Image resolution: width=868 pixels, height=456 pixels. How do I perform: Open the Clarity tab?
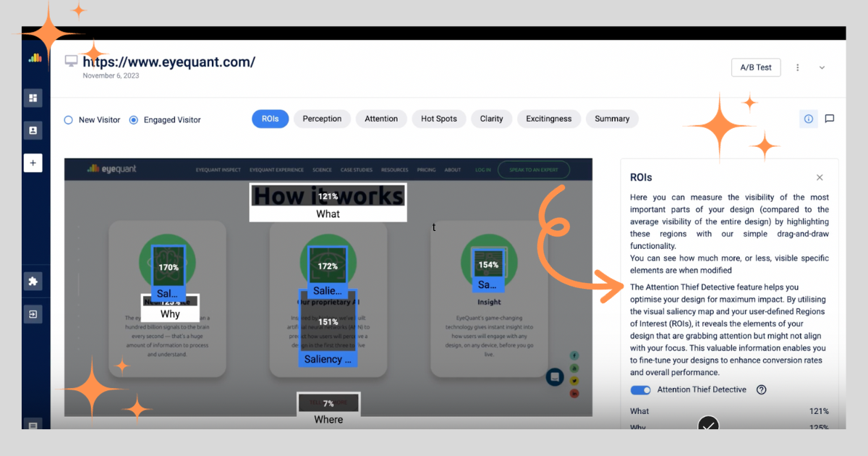coord(491,119)
